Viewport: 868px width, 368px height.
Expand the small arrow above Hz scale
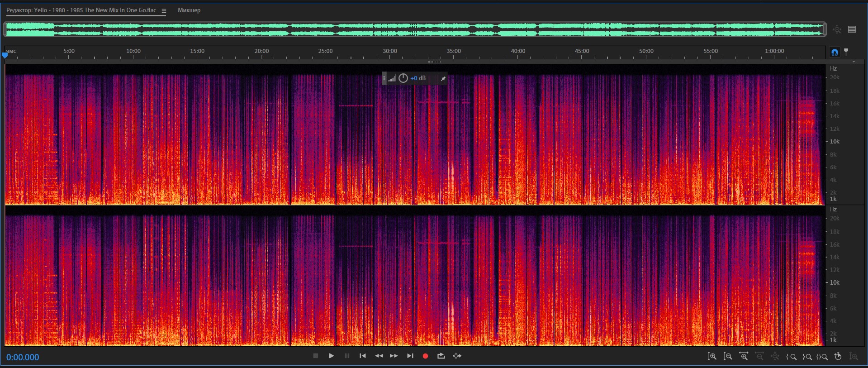point(854,62)
